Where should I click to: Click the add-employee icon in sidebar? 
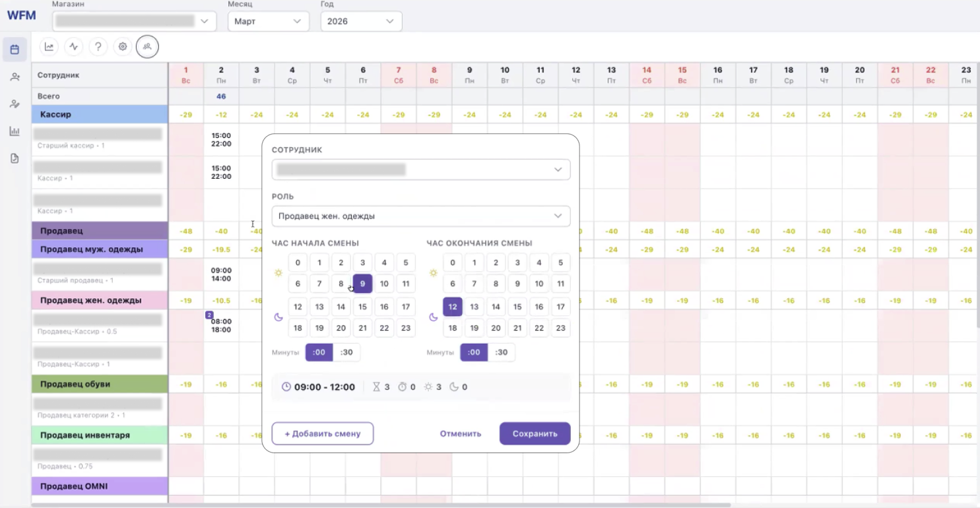pyautogui.click(x=15, y=77)
